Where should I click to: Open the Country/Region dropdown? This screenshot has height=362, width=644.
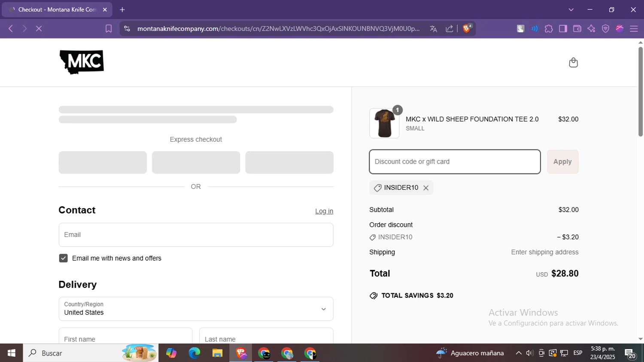tap(196, 309)
